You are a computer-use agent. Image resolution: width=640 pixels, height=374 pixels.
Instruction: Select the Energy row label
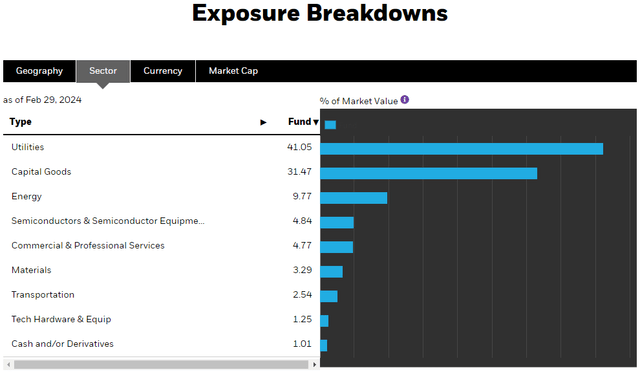point(27,196)
